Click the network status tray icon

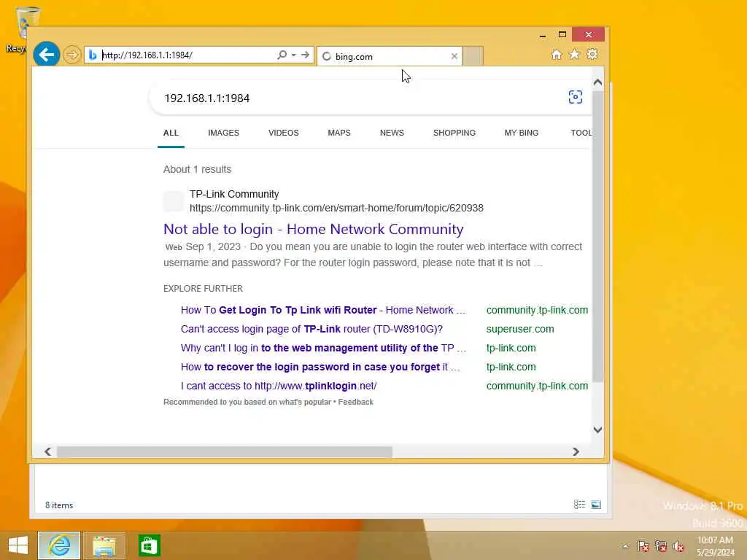click(661, 546)
